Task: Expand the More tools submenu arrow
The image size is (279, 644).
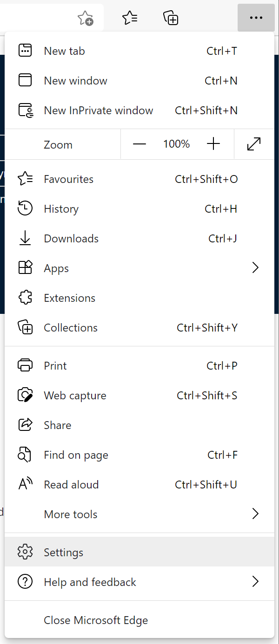Action: coord(255,514)
